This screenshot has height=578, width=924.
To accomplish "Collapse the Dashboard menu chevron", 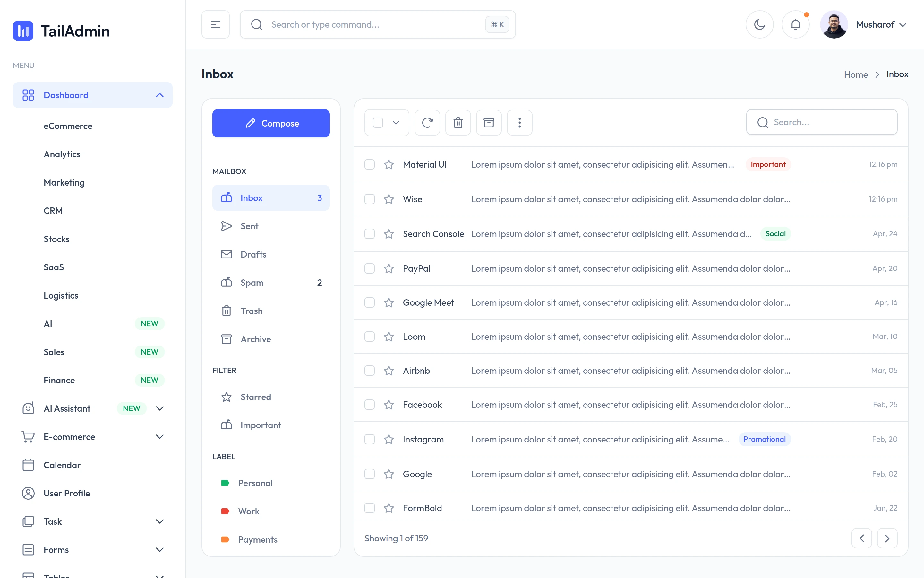I will click(x=159, y=95).
